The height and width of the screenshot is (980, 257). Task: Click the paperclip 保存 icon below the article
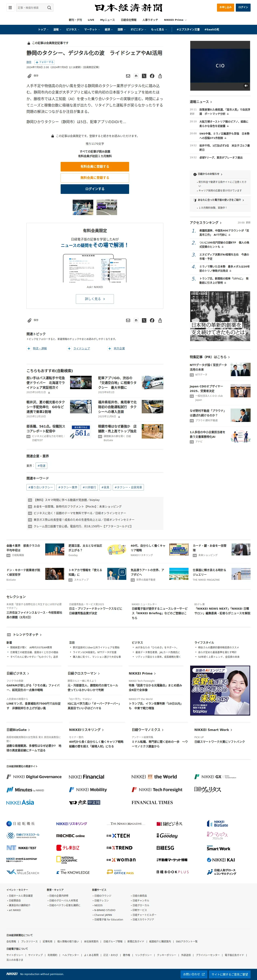coord(29,320)
